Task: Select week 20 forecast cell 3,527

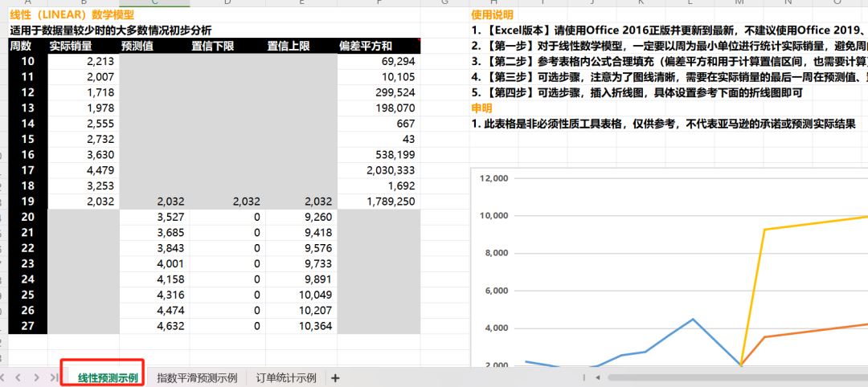Action: [154, 218]
